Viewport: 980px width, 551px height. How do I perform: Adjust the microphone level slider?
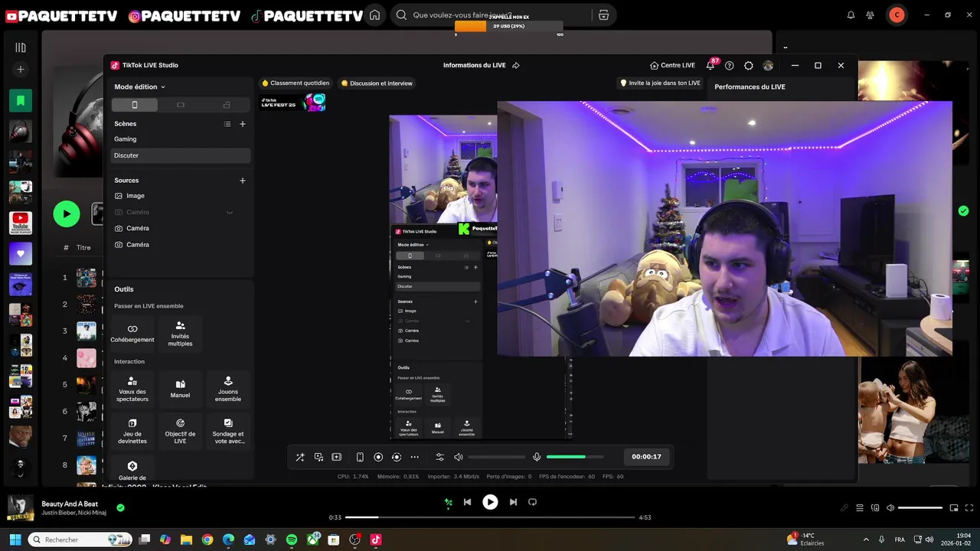[575, 457]
